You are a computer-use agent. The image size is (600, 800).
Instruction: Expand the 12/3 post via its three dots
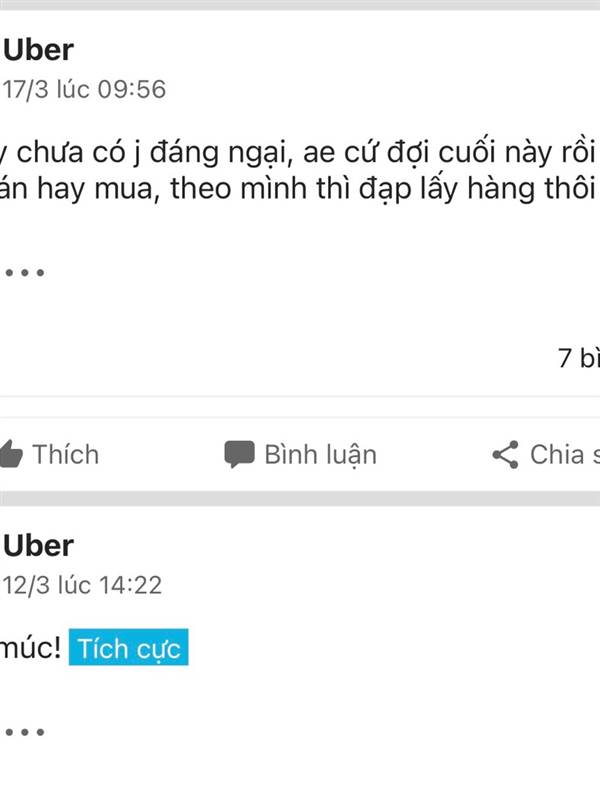click(24, 732)
